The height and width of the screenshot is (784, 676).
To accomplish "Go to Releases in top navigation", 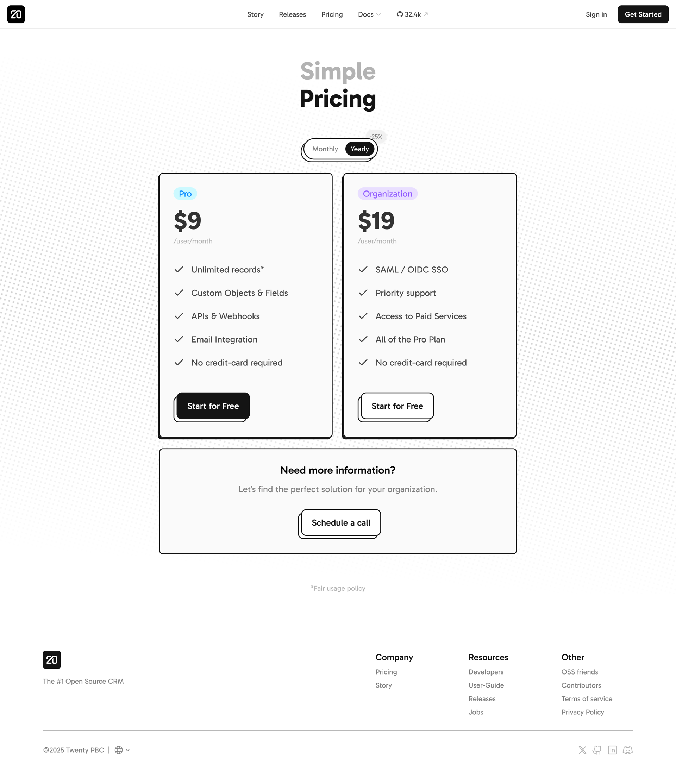I will 292,14.
